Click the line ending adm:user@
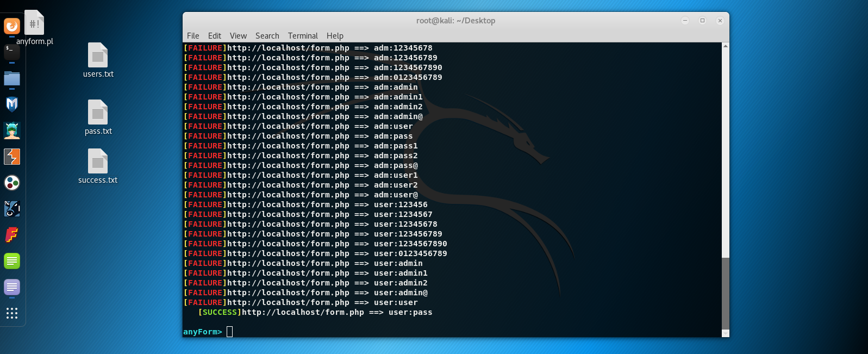Image resolution: width=868 pixels, height=354 pixels. click(301, 195)
